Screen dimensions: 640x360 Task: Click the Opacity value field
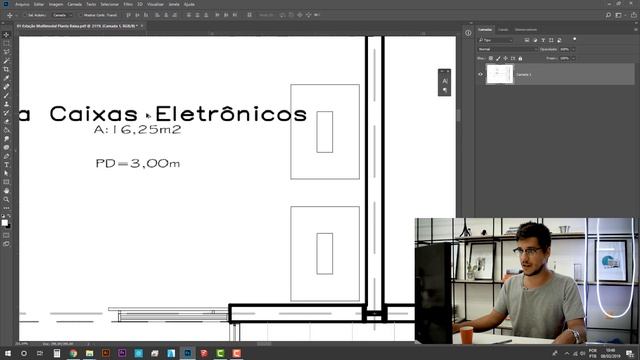(x=565, y=49)
